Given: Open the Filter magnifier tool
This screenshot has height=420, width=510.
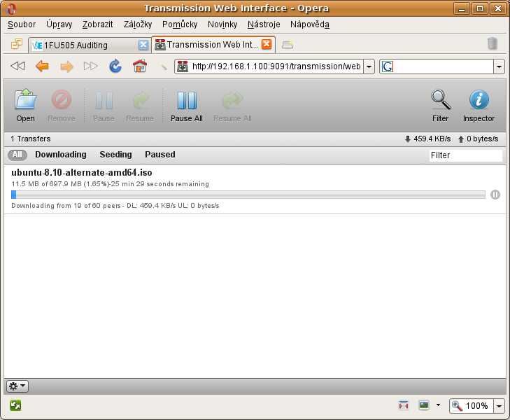Looking at the screenshot, I should (x=441, y=105).
